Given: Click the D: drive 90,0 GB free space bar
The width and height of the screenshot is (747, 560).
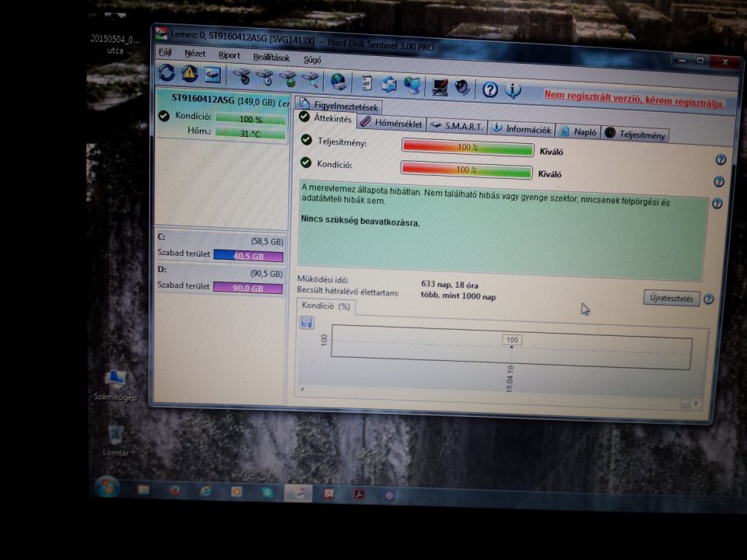Looking at the screenshot, I should pos(247,288).
